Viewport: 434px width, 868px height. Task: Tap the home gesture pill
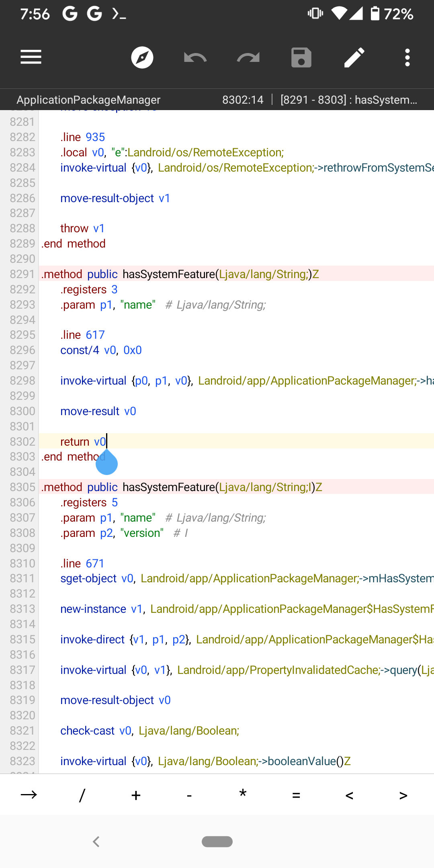(x=217, y=841)
